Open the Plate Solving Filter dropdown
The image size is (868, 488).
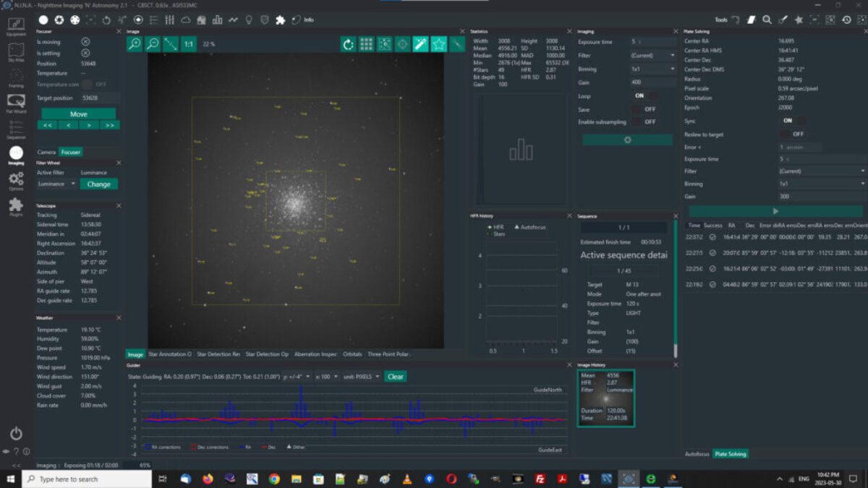(822, 171)
